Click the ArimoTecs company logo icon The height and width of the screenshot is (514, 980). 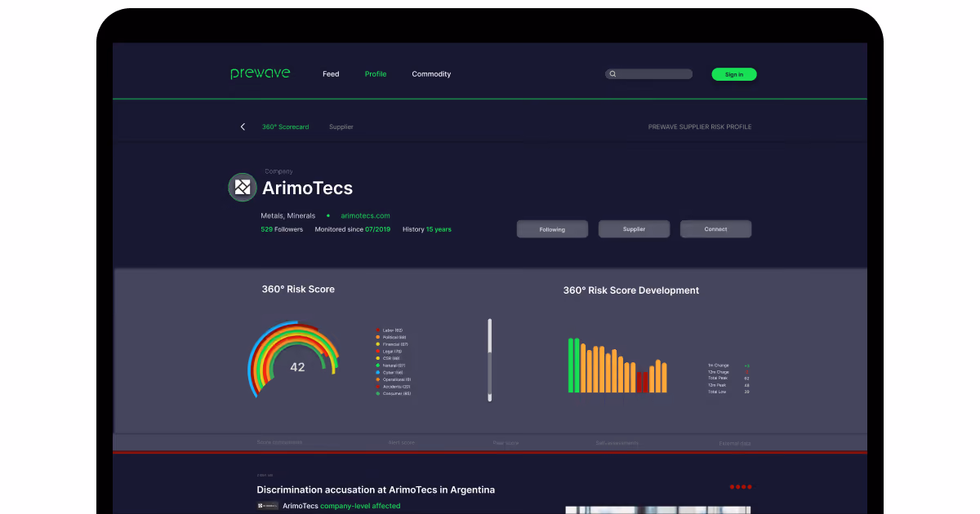click(243, 188)
